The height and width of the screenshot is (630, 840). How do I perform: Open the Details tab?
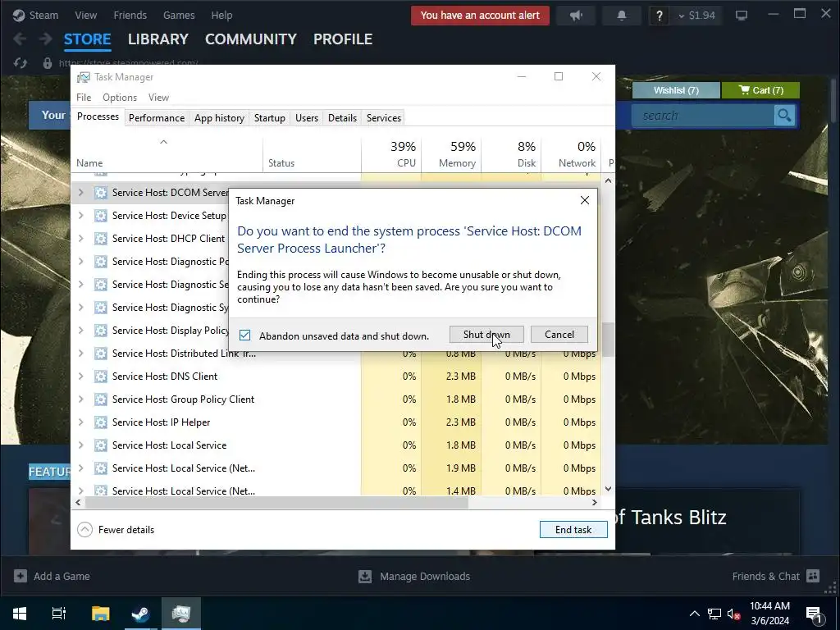(x=342, y=118)
